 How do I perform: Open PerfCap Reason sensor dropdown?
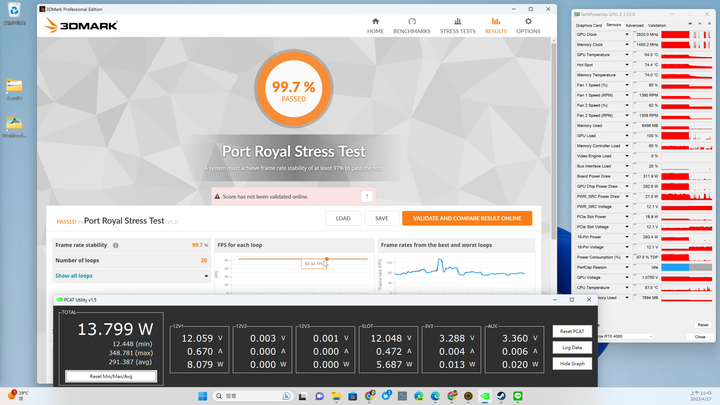point(627,267)
